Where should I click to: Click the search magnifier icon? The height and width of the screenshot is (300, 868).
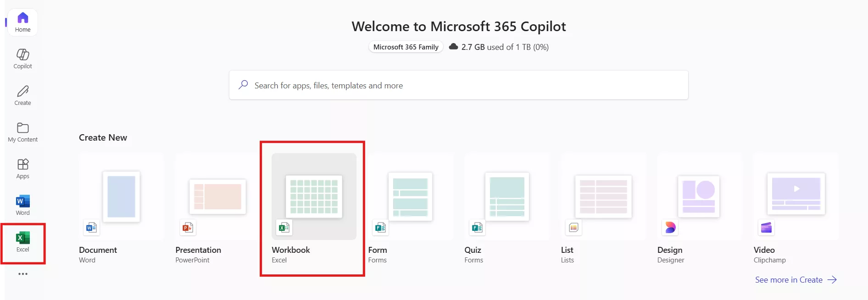(243, 85)
